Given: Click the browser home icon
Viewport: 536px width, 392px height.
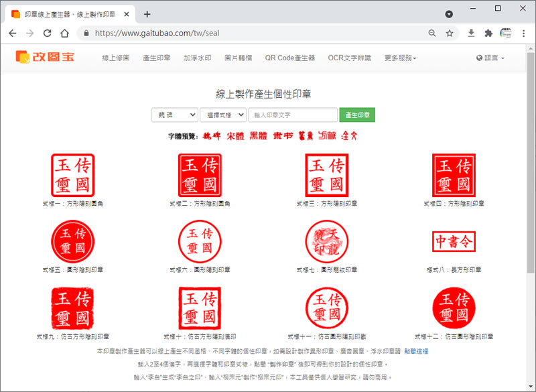Looking at the screenshot, I should [64, 33].
